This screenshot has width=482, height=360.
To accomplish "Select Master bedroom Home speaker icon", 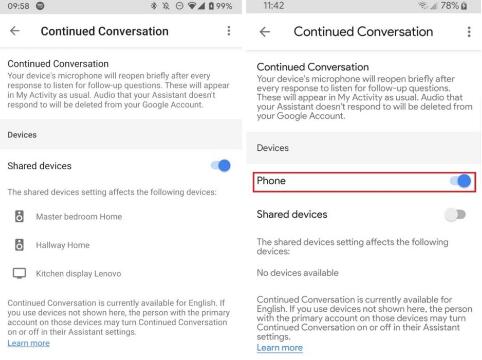I will (x=19, y=216).
